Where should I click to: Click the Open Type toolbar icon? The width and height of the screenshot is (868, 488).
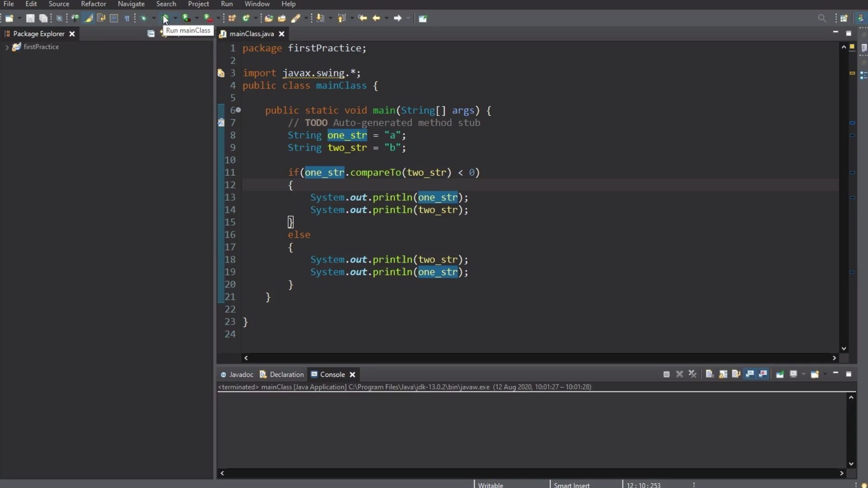click(x=269, y=18)
